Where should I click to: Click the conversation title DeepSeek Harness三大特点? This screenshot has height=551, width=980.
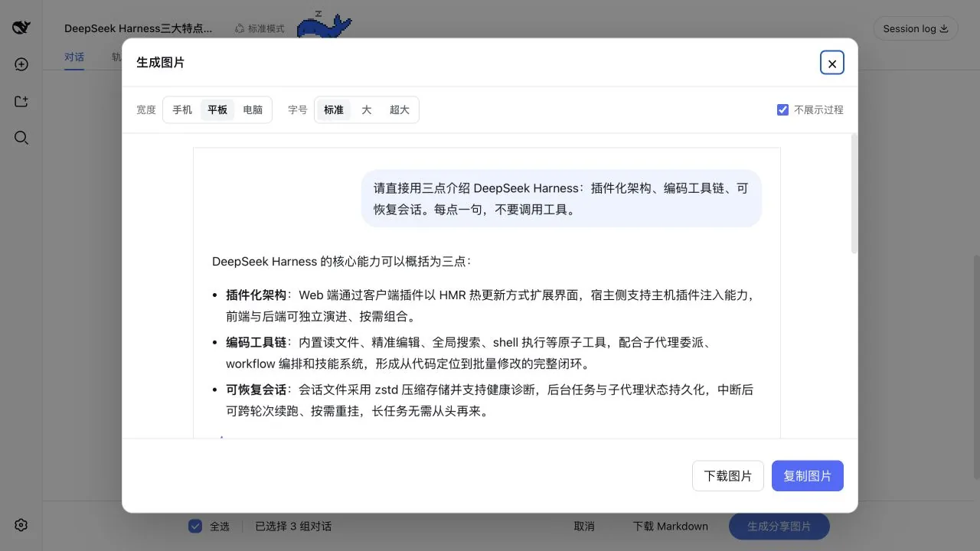point(139,28)
